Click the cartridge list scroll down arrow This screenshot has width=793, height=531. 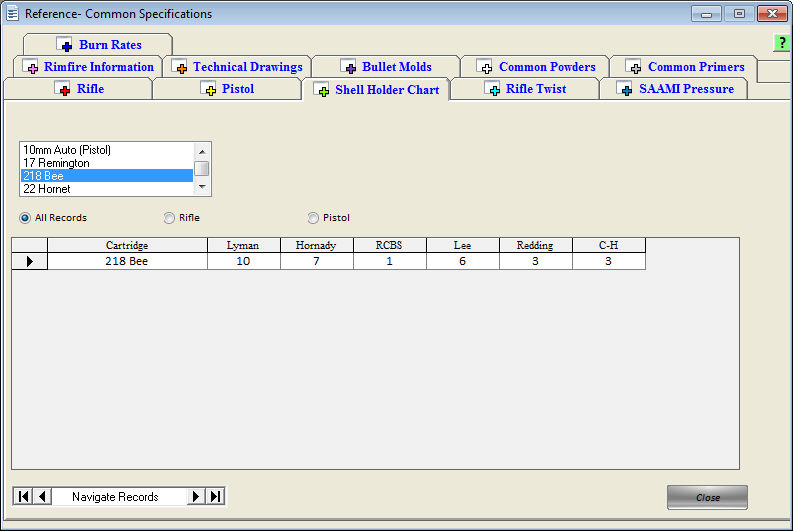click(202, 187)
